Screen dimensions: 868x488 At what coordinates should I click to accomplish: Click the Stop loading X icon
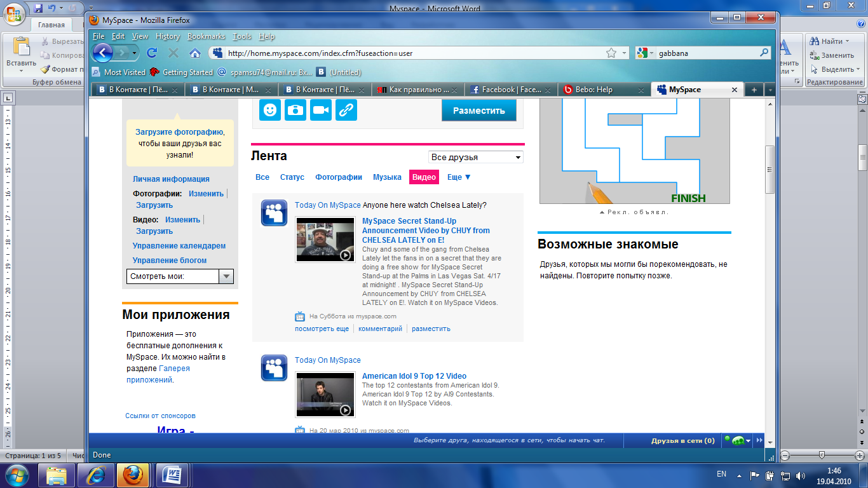[173, 53]
